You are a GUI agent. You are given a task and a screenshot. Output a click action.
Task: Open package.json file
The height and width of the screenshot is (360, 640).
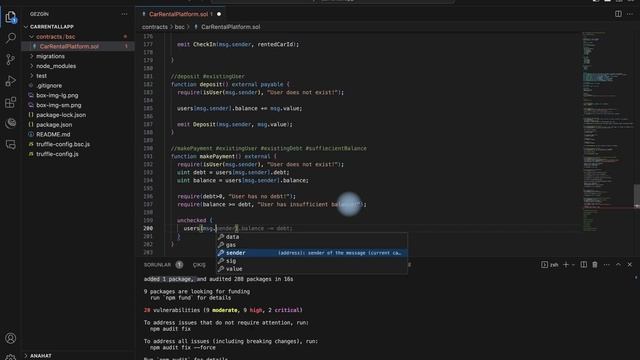[x=54, y=124]
